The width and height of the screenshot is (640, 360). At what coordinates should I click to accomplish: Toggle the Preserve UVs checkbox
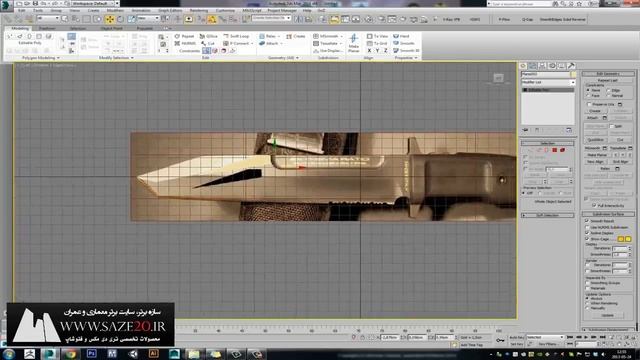[x=589, y=104]
